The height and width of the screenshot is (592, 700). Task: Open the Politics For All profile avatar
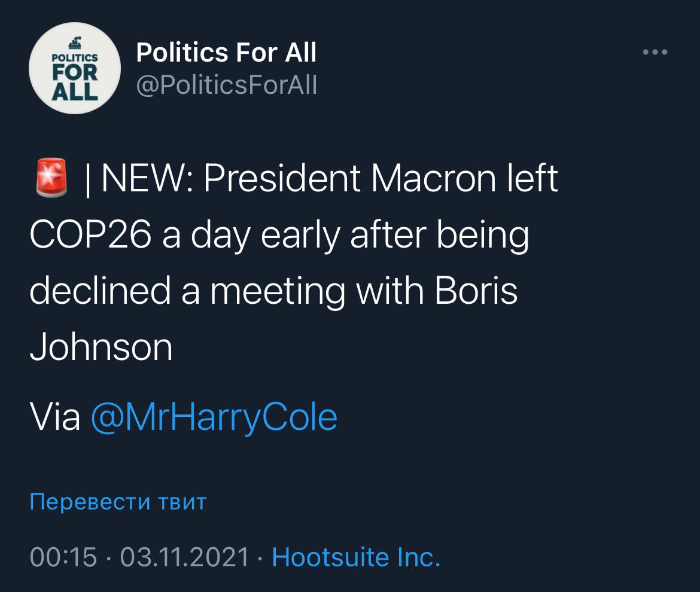[x=75, y=69]
